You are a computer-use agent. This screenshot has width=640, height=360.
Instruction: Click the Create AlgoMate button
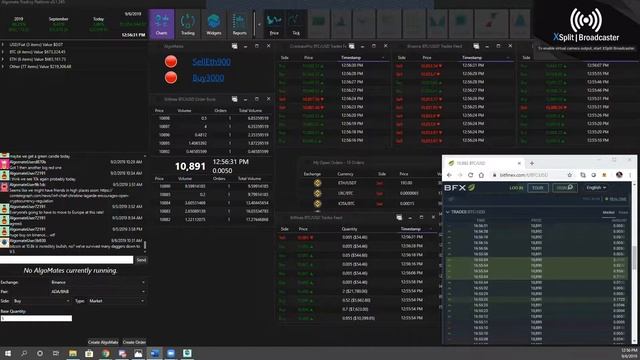[x=103, y=342]
